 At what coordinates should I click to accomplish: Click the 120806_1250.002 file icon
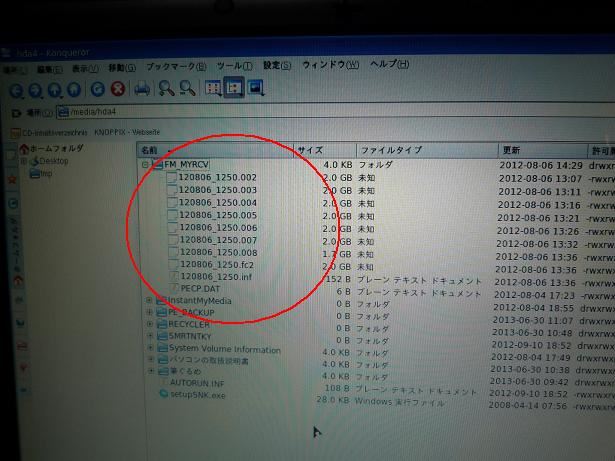pos(172,178)
